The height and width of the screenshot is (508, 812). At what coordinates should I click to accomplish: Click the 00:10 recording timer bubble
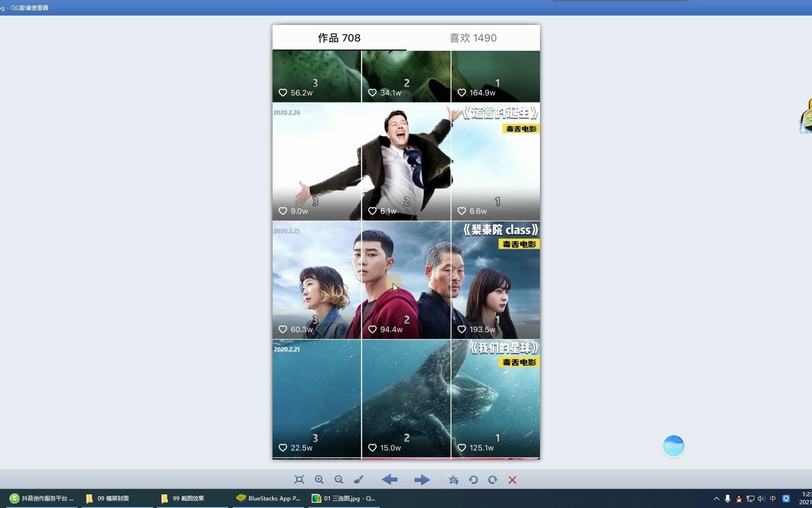(x=673, y=446)
